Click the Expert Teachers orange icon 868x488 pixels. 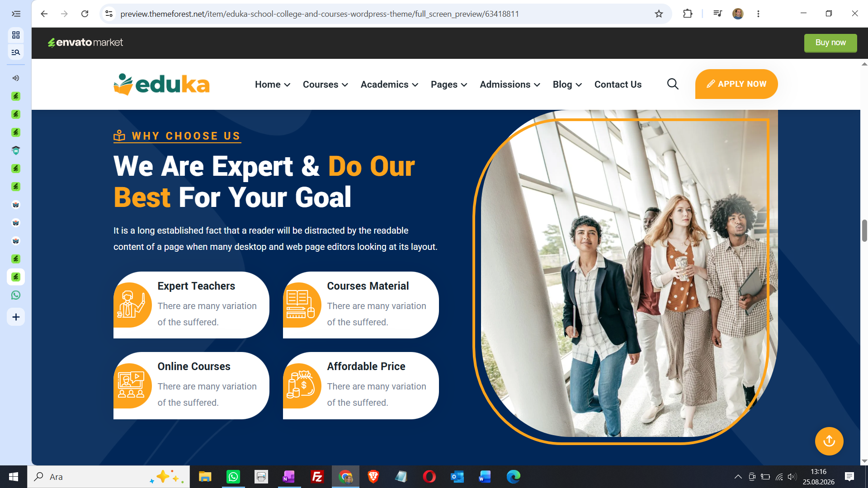point(132,305)
